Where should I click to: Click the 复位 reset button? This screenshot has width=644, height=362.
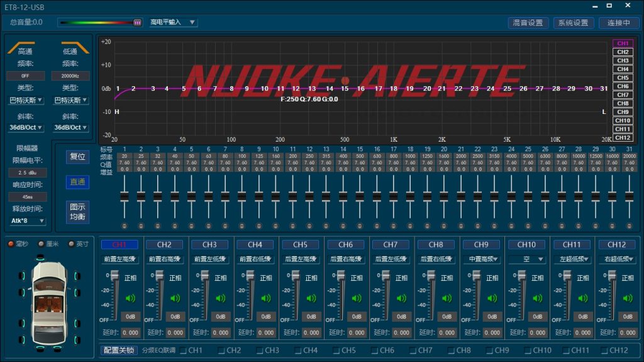tap(77, 157)
